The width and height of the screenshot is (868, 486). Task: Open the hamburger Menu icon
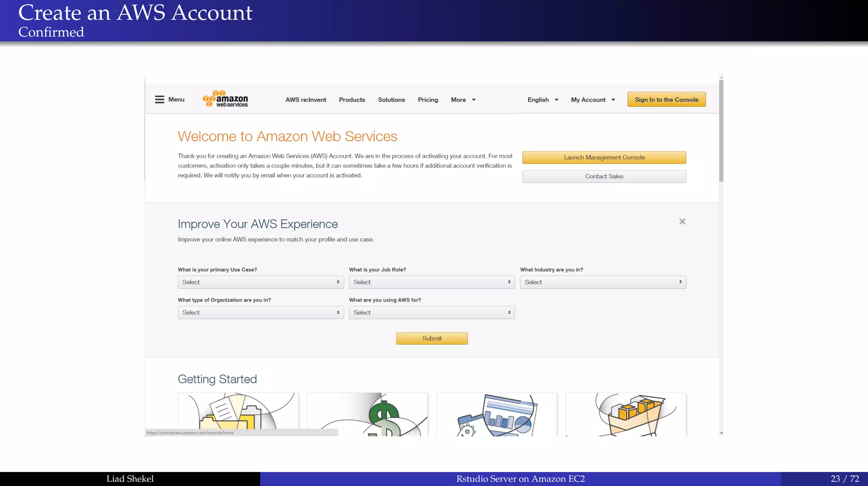pyautogui.click(x=159, y=100)
